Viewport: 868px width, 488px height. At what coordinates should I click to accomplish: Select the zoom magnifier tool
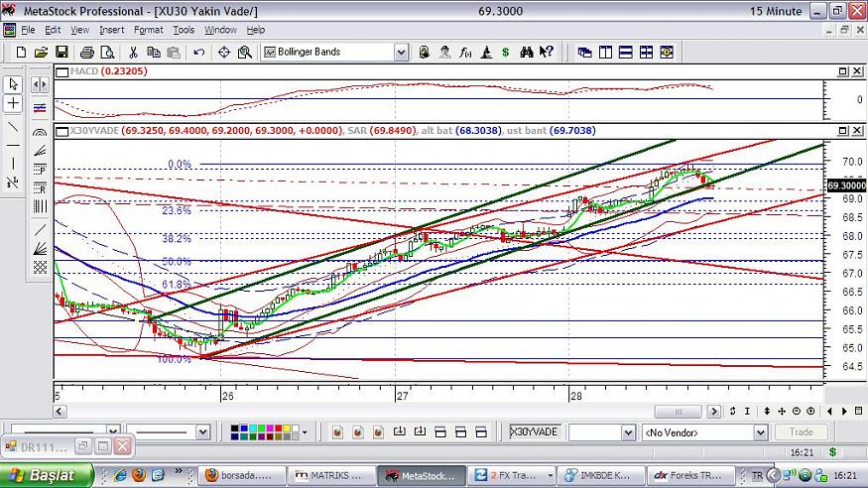pos(245,52)
